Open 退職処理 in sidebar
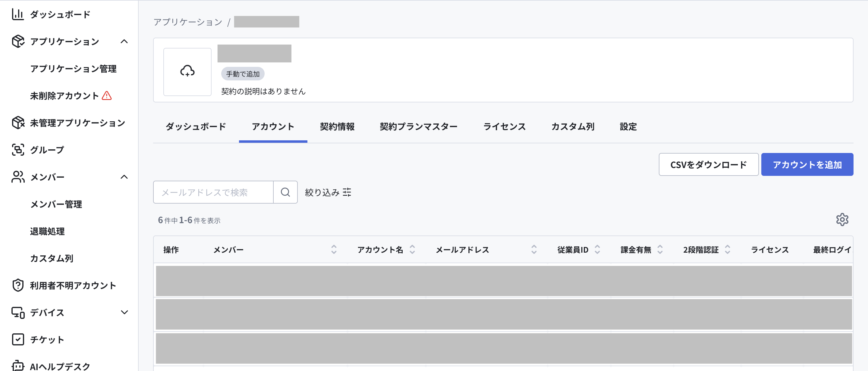 (47, 231)
